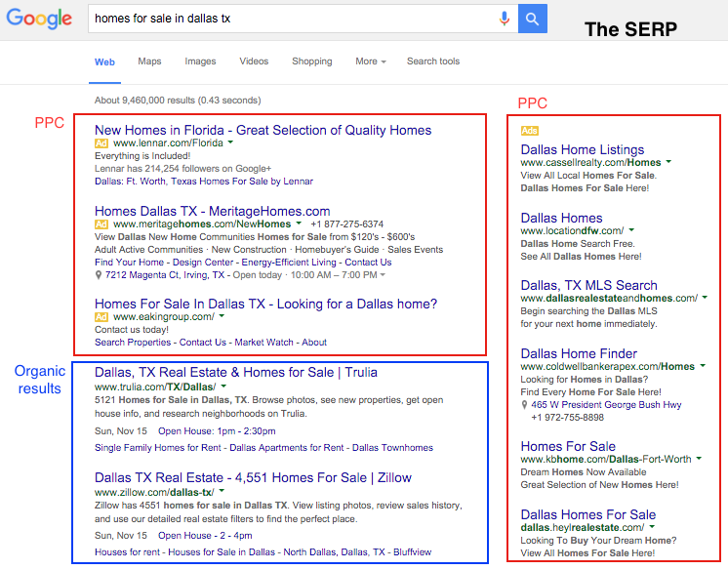Switch to the Videos tab
This screenshot has height=570, width=728.
254,61
